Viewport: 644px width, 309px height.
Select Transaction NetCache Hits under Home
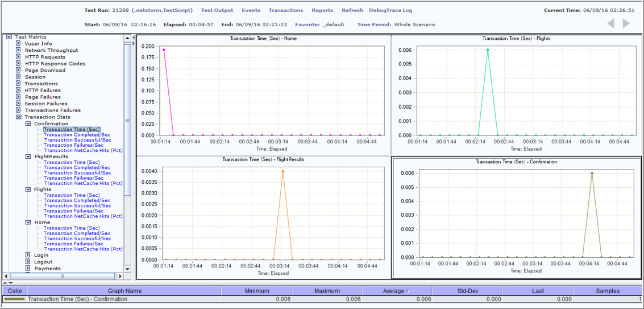(x=83, y=249)
